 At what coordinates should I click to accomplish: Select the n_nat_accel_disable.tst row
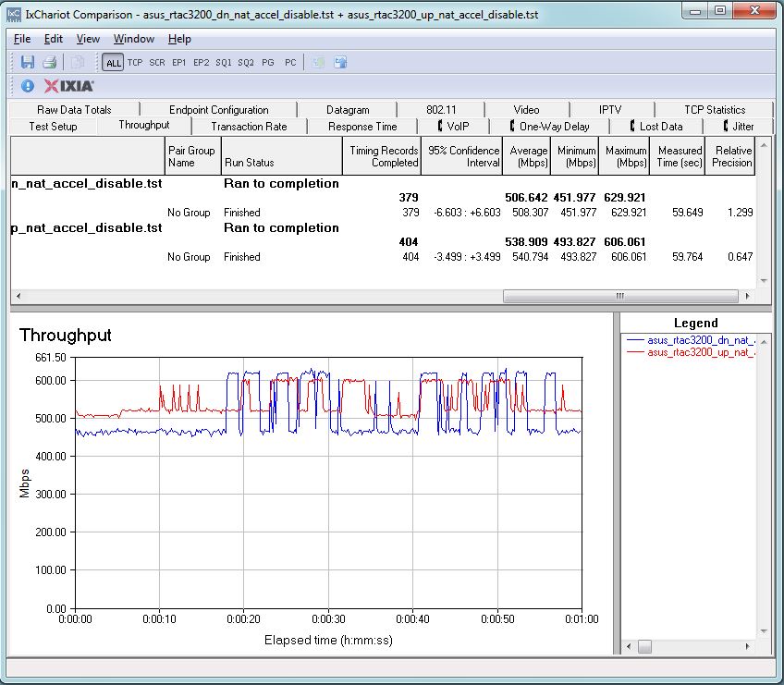pyautogui.click(x=383, y=184)
